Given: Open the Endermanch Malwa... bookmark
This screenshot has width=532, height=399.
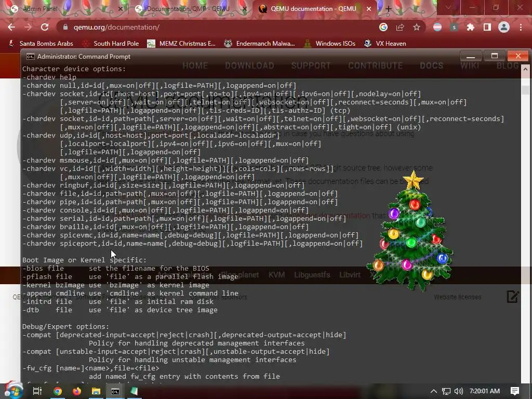Looking at the screenshot, I should tap(260, 44).
